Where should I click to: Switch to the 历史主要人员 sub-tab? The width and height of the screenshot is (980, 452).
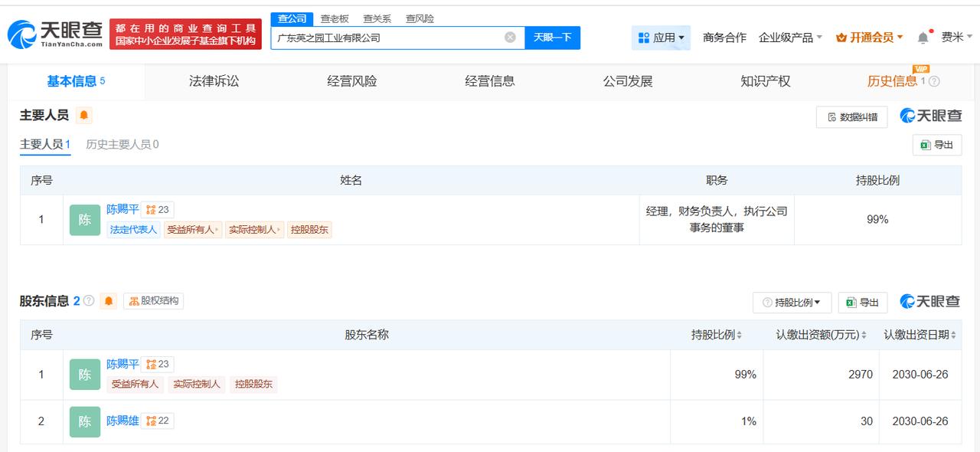[x=122, y=144]
